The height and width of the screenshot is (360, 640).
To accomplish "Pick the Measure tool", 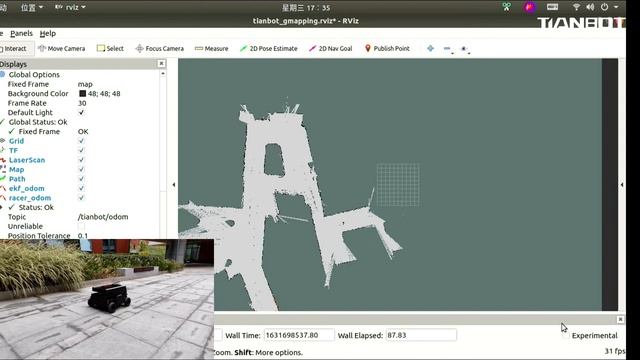I will click(211, 49).
